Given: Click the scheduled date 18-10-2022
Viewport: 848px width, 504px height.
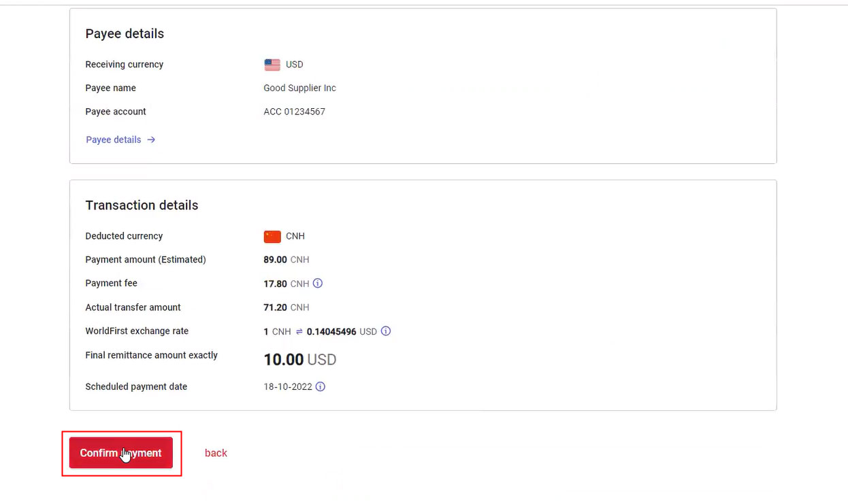Looking at the screenshot, I should tap(287, 386).
